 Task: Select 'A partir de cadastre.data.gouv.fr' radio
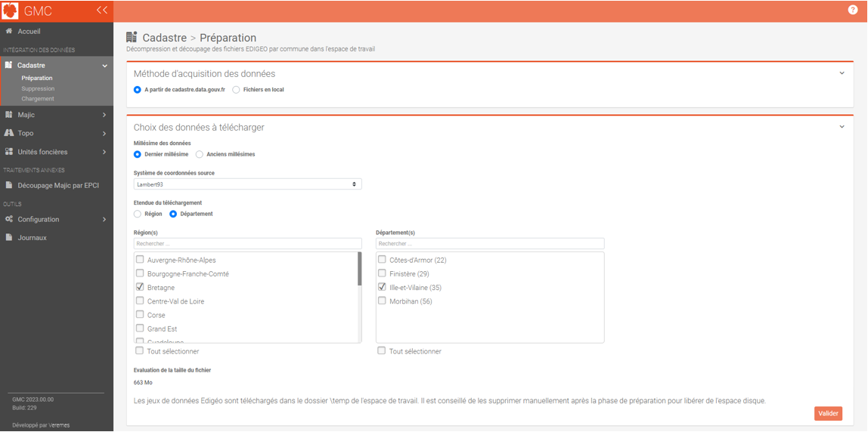click(138, 90)
